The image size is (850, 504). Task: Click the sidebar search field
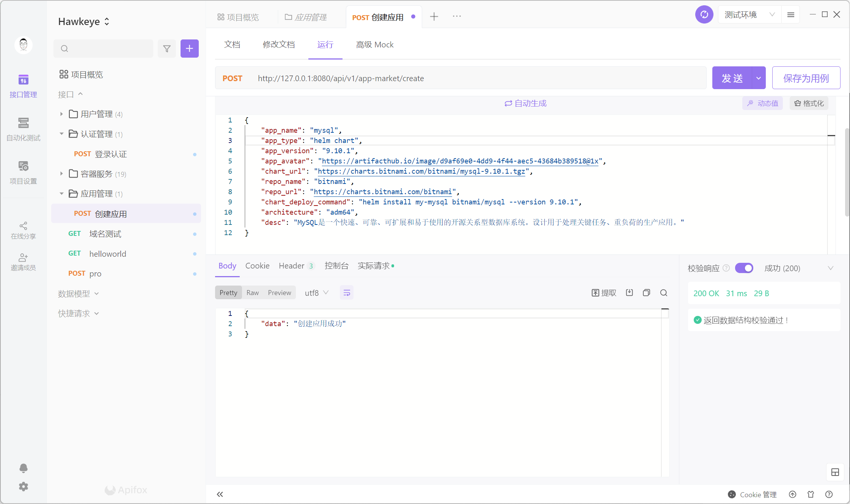103,49
